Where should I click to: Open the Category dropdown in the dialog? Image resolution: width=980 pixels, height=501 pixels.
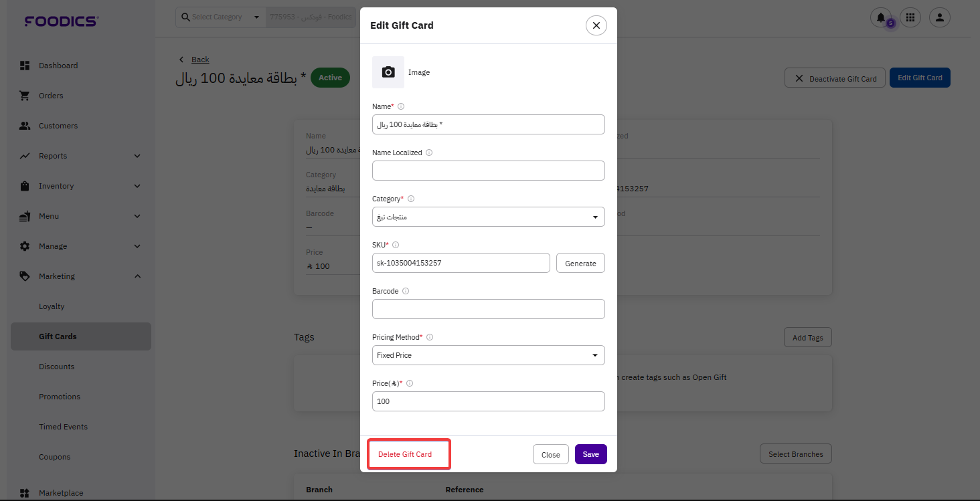pos(488,217)
